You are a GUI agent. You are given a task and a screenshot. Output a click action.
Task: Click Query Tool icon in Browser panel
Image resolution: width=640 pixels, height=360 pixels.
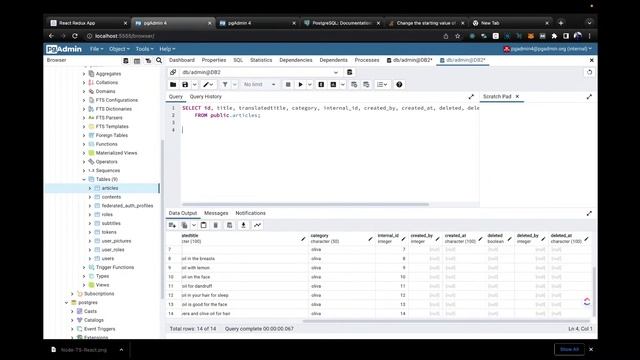[126, 60]
